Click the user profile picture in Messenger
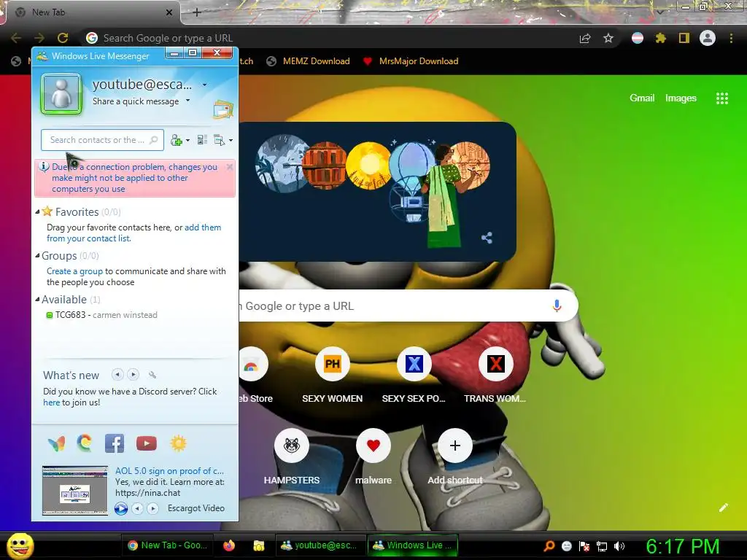Screen dimensions: 747x560 click(61, 93)
